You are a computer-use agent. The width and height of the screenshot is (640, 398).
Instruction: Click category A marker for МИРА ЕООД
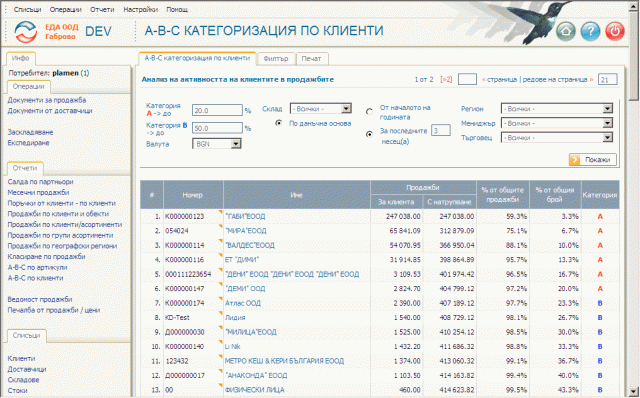click(x=600, y=231)
